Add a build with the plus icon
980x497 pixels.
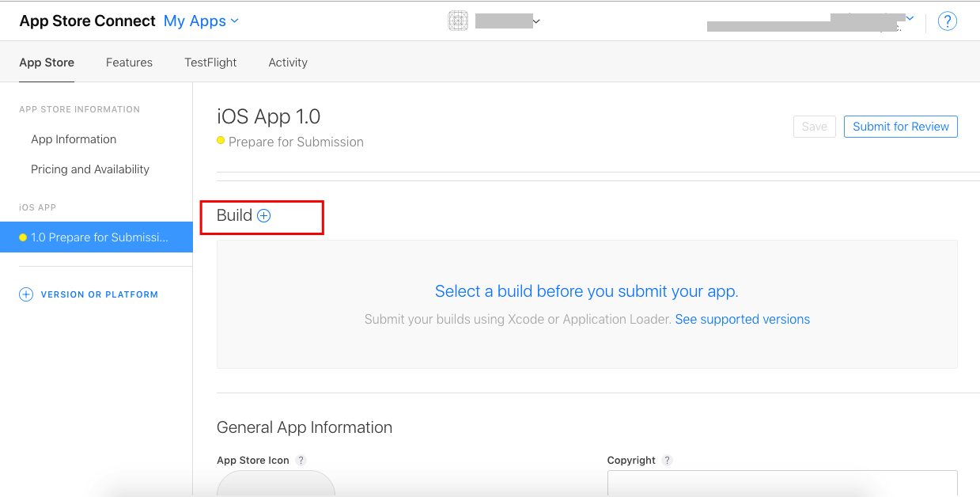click(264, 215)
